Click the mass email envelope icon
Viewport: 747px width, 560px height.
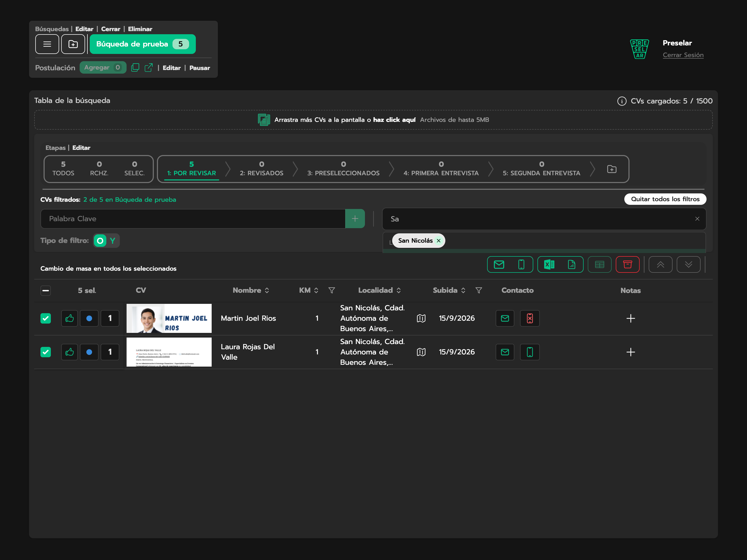coord(499,264)
